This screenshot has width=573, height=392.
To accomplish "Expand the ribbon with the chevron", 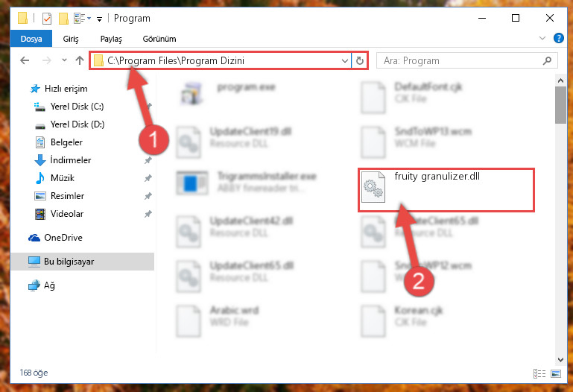I will 542,38.
